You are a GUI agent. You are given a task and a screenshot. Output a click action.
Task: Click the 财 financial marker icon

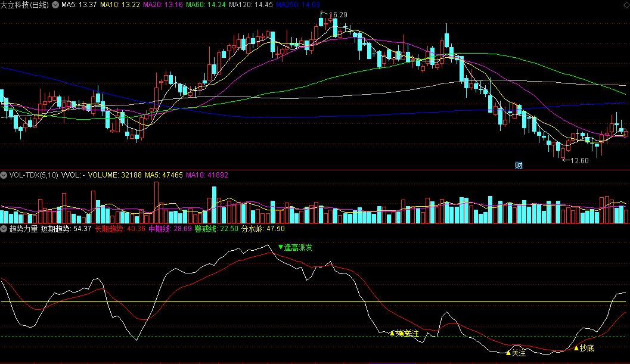click(519, 166)
